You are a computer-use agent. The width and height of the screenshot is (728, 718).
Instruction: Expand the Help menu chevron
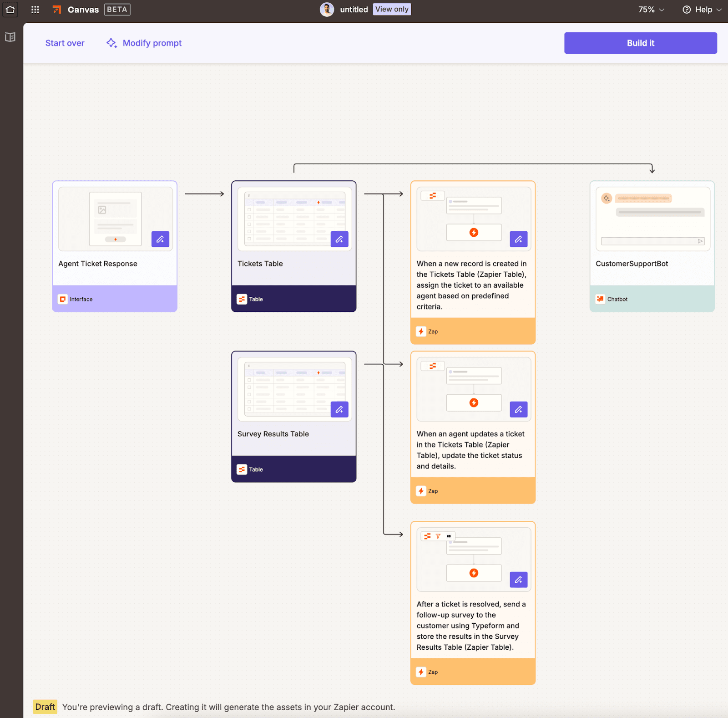(719, 10)
